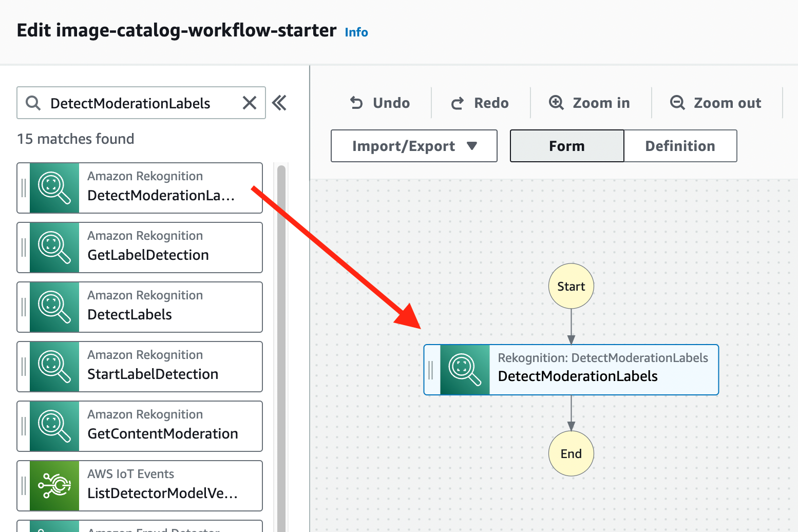
Task: Click the drag handle of the DetectModerationLa… list card
Action: point(24,188)
